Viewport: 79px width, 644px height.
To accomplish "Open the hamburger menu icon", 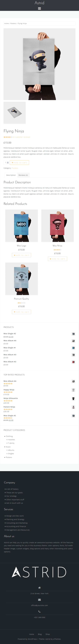I will point(39,8).
